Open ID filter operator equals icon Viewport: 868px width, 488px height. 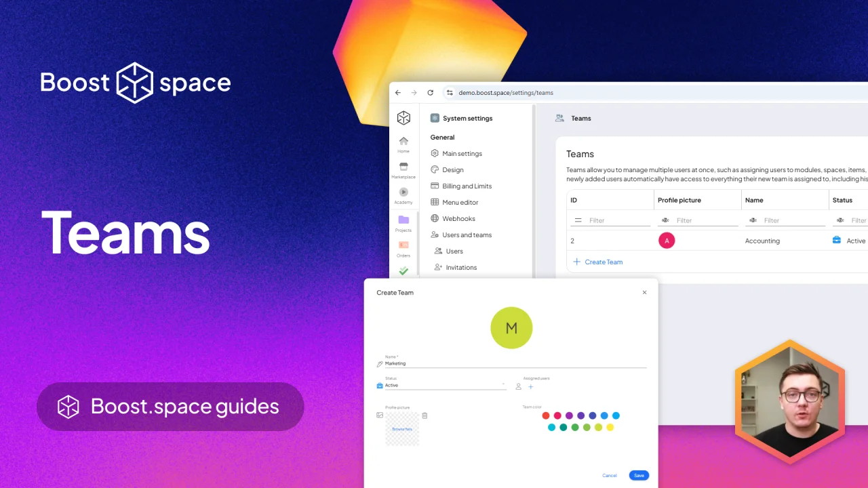tap(578, 220)
